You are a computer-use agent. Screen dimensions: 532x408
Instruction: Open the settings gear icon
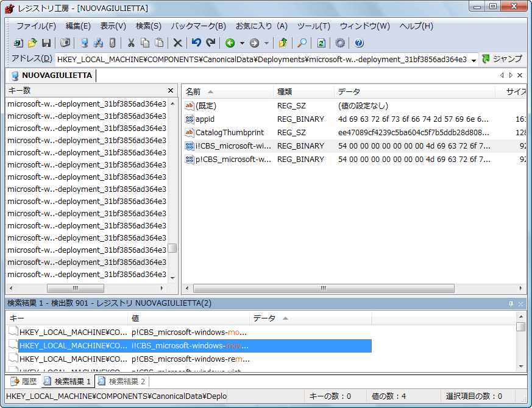(x=340, y=43)
